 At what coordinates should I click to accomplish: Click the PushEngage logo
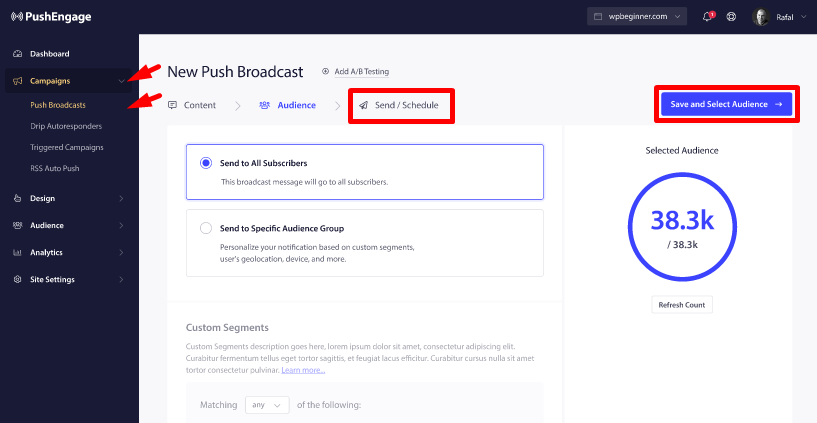51,17
